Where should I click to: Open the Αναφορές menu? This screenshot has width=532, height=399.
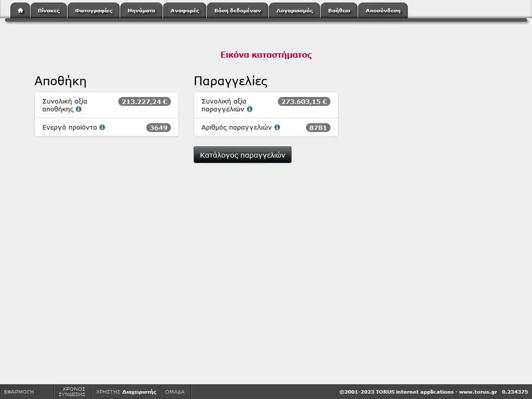click(x=185, y=10)
